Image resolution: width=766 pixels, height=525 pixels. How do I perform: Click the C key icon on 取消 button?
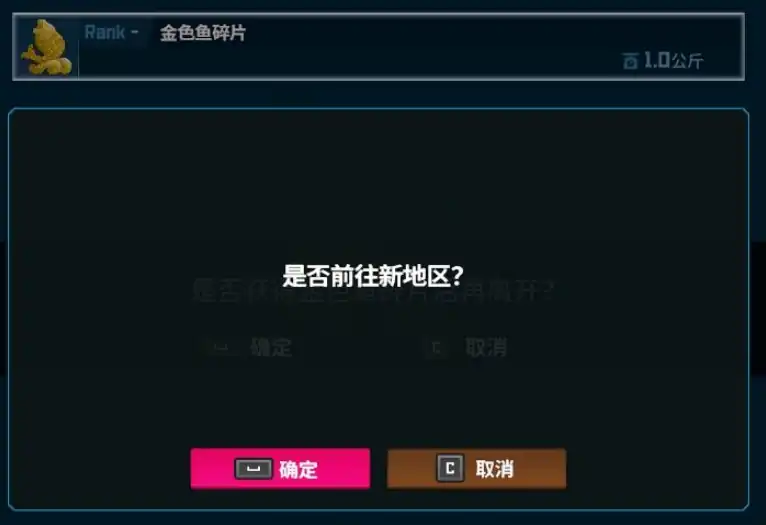(x=450, y=468)
